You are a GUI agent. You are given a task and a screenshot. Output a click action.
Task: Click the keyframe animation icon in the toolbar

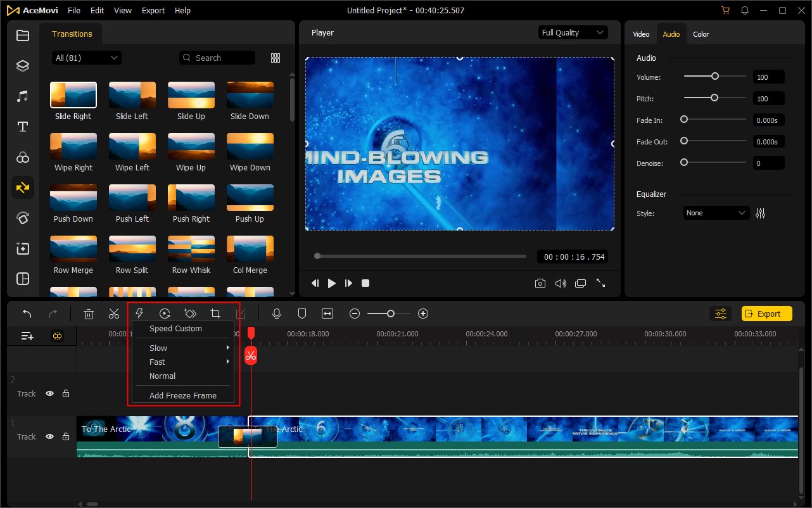(189, 313)
